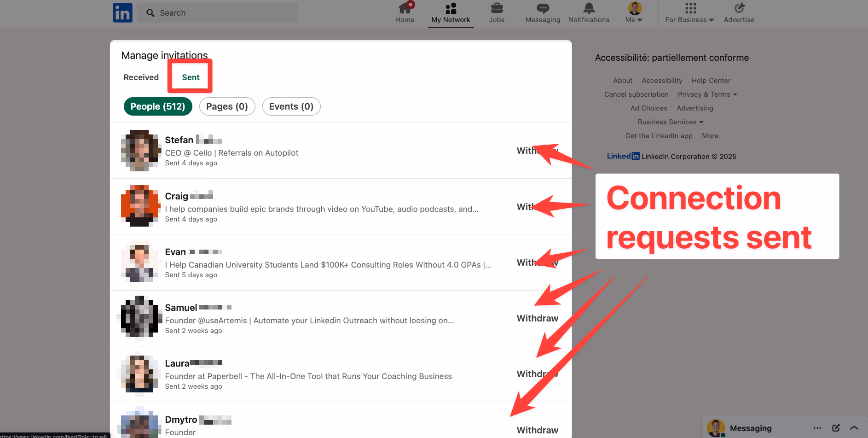Expand the For Business grid menu
Image resolution: width=868 pixels, height=438 pixels.
689,13
